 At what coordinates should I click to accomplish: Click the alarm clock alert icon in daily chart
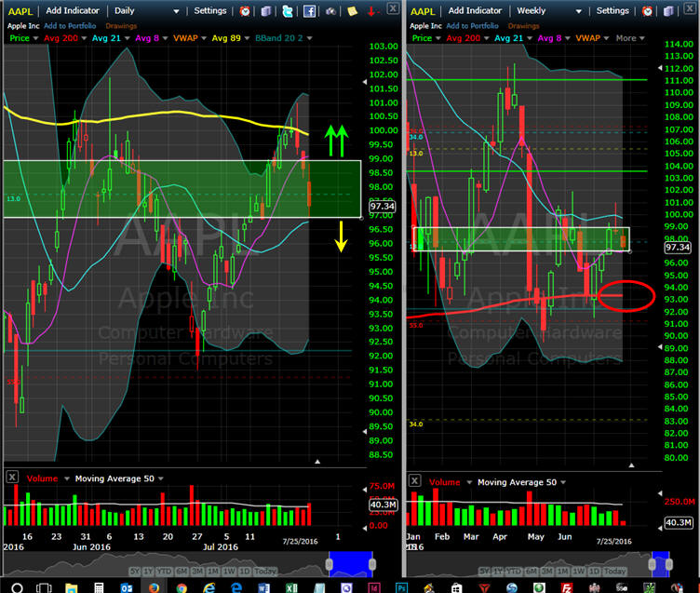[x=245, y=11]
